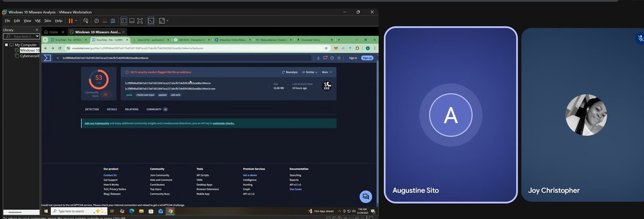
Task: Go back in the Chrome browser
Action: click(x=46, y=48)
